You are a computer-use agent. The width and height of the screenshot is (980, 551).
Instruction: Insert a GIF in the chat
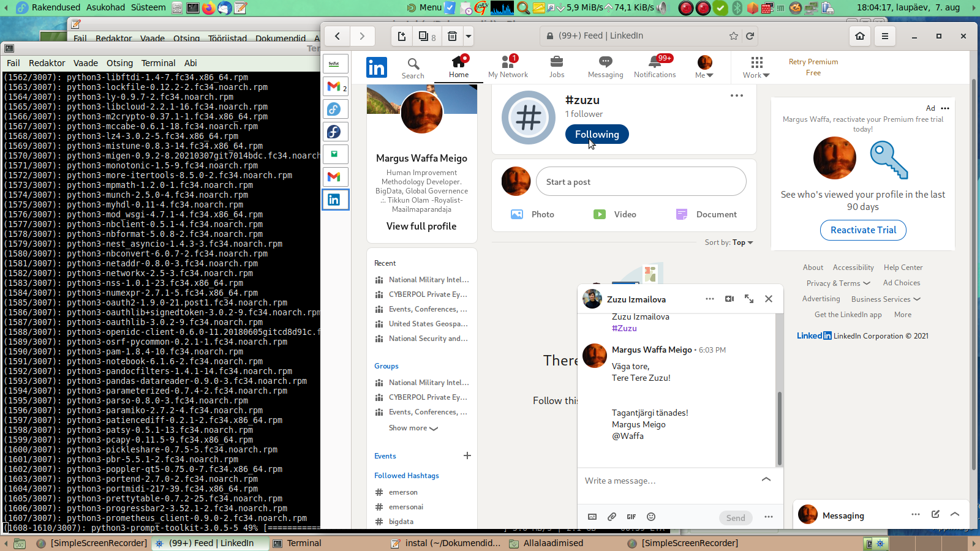pos(631,517)
